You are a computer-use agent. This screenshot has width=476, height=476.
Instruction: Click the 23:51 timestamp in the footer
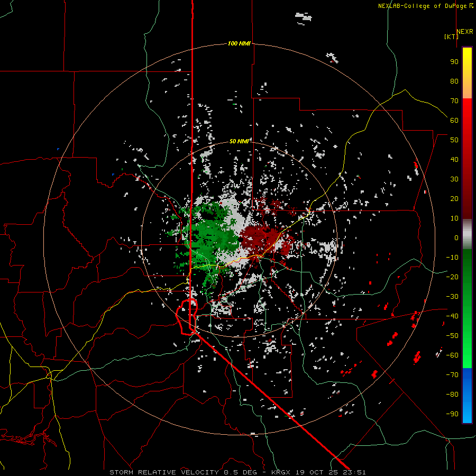(354, 472)
